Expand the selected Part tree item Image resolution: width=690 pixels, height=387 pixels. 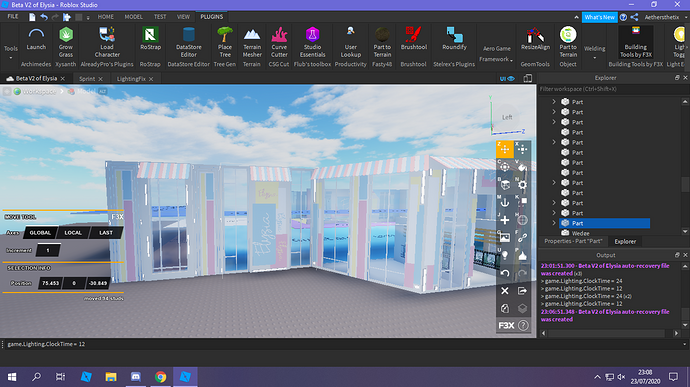tap(554, 223)
